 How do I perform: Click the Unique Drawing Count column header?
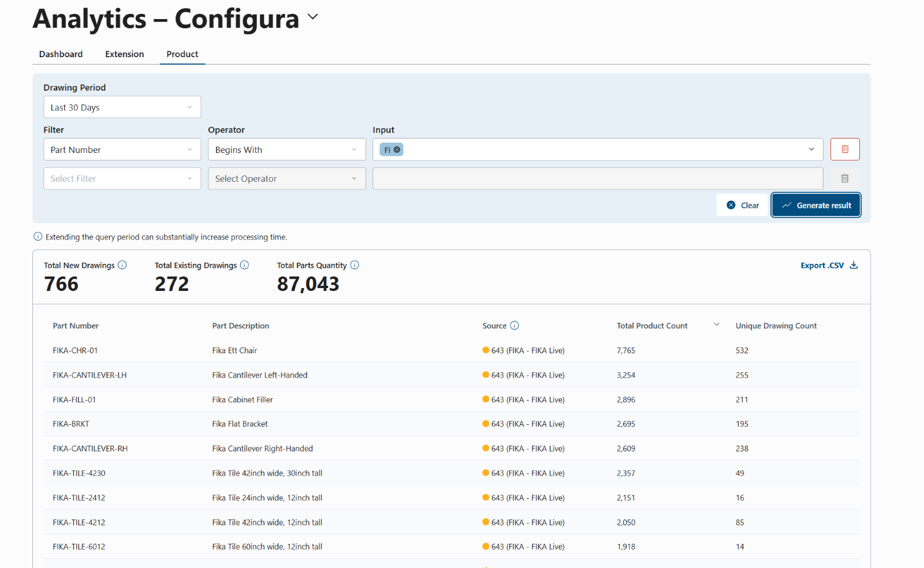[776, 326]
